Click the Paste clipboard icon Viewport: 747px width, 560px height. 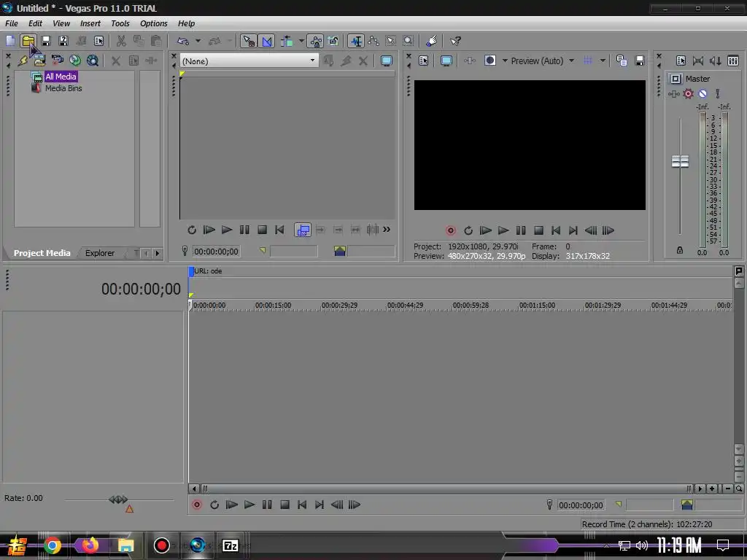click(156, 41)
